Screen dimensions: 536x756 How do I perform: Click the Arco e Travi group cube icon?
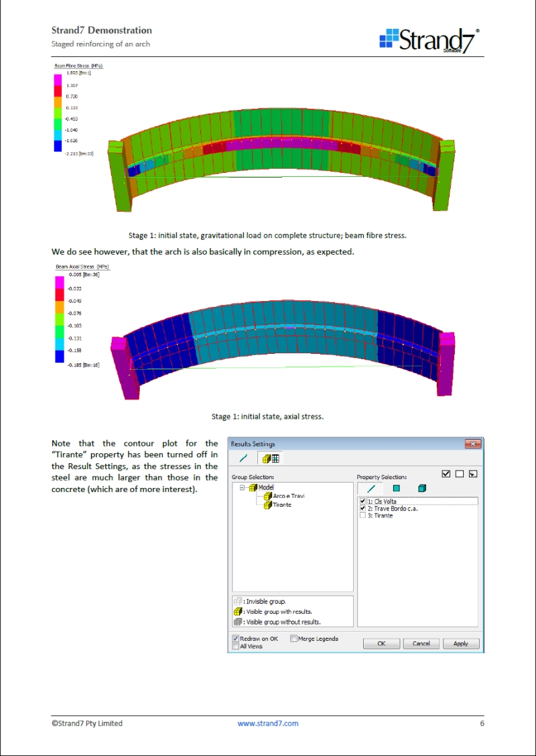268,497
